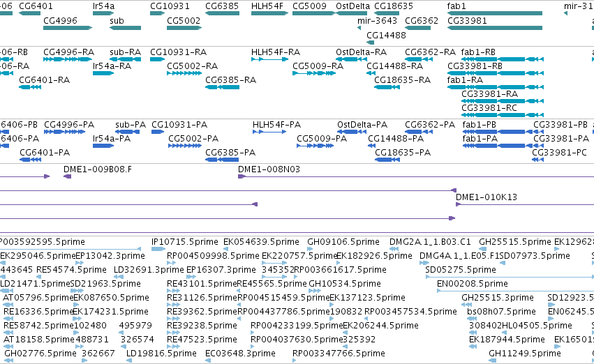Click the CG18635-PA protein feature
This screenshot has width=594, height=364.
tap(387, 160)
